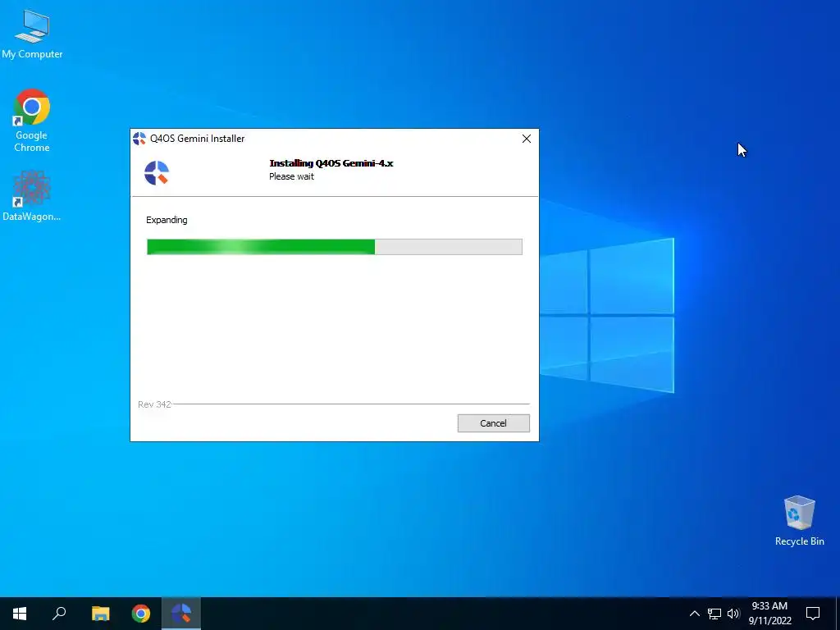Open taskbar search magnifier
The image size is (840, 630).
(59, 614)
